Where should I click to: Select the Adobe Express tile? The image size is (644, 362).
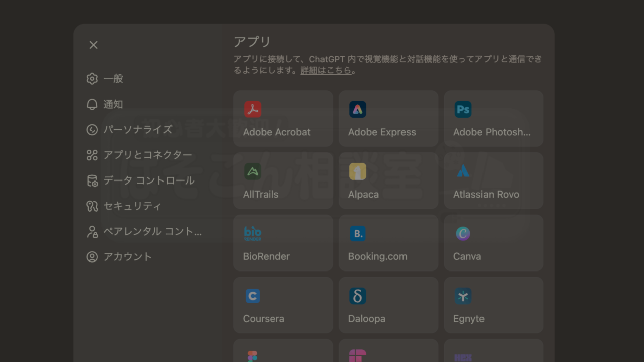tap(388, 119)
